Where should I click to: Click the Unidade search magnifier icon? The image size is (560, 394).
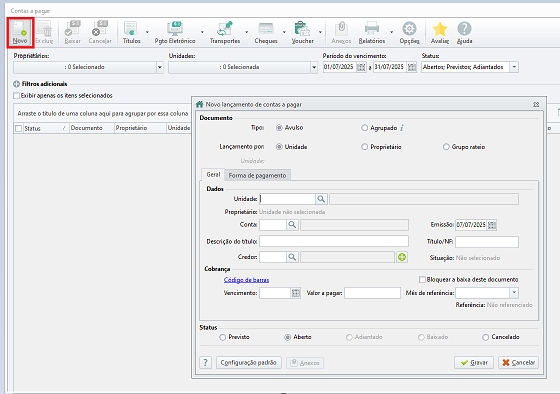point(321,199)
